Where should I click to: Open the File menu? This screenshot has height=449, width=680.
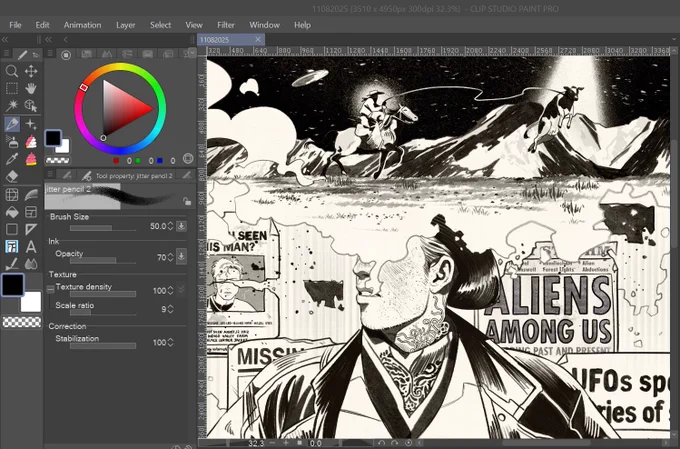[x=15, y=25]
